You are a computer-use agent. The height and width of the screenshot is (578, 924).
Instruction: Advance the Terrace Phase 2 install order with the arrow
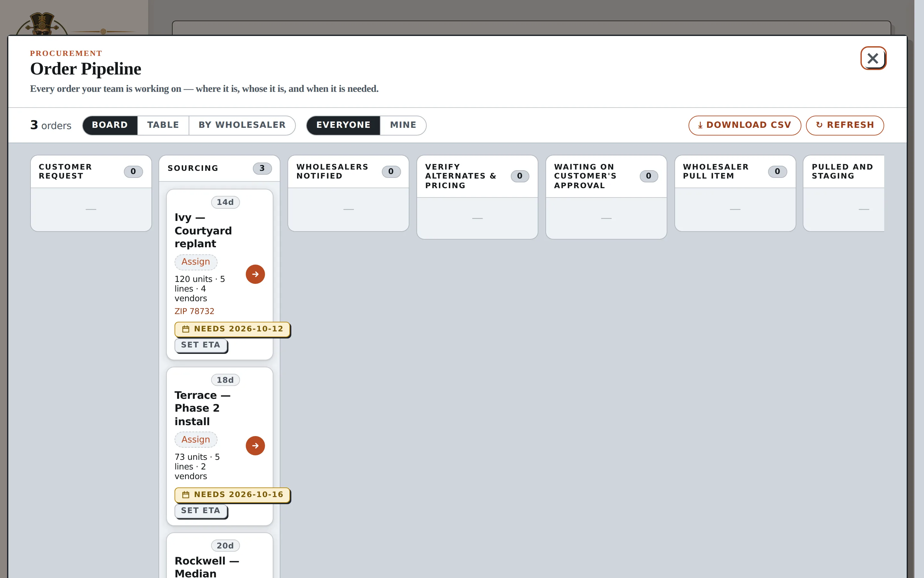[x=255, y=446]
